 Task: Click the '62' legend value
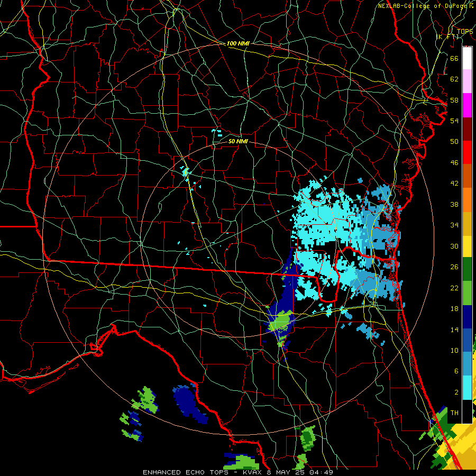coord(454,79)
